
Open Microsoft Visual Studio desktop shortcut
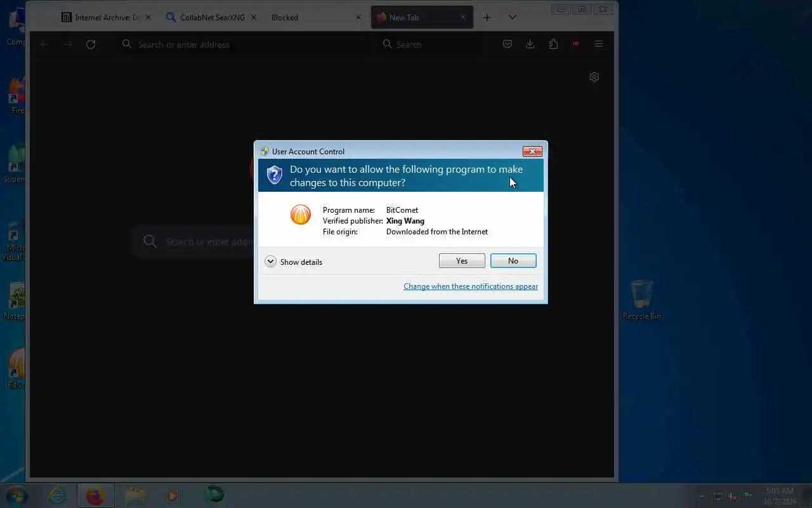(15, 243)
